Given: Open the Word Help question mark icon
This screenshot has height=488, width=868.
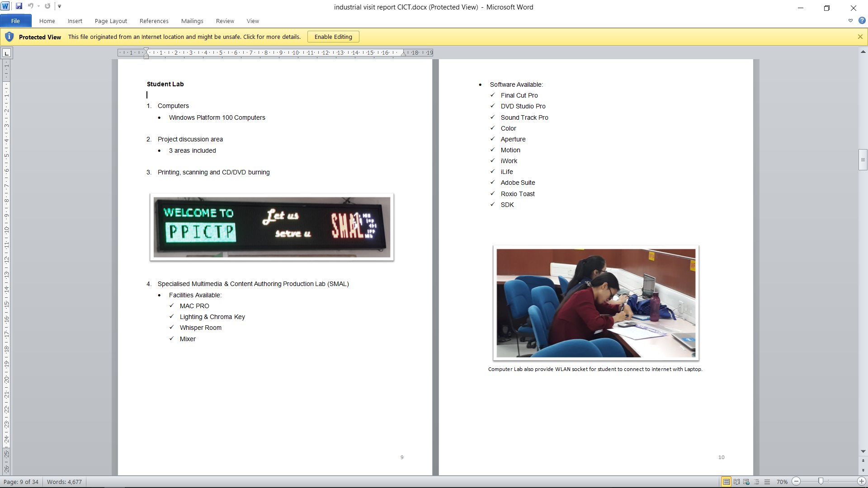Looking at the screenshot, I should tap(862, 21).
